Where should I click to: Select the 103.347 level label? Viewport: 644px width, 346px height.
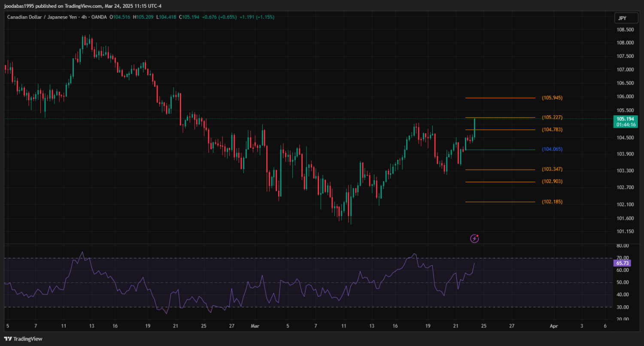pos(552,169)
